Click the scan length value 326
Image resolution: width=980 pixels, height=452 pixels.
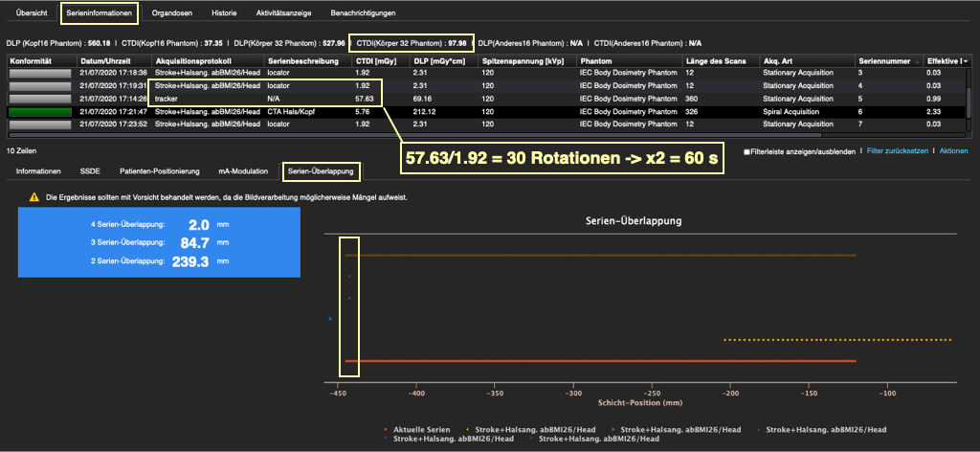[692, 112]
